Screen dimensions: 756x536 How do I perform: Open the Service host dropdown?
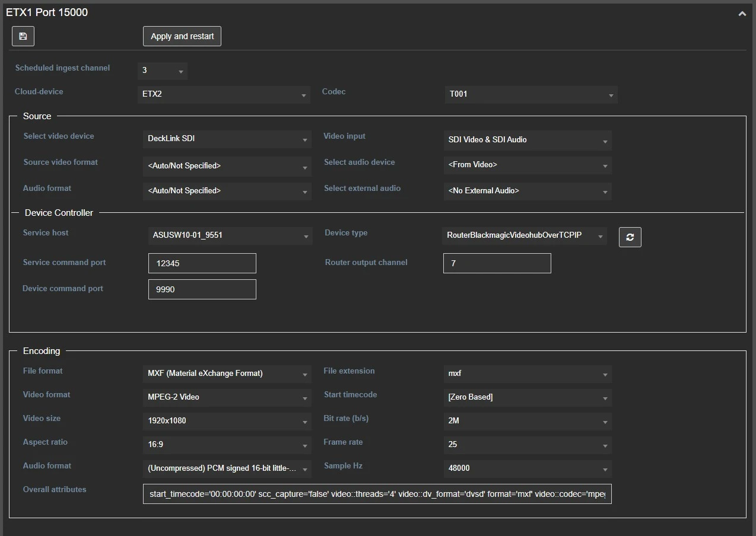coord(229,235)
